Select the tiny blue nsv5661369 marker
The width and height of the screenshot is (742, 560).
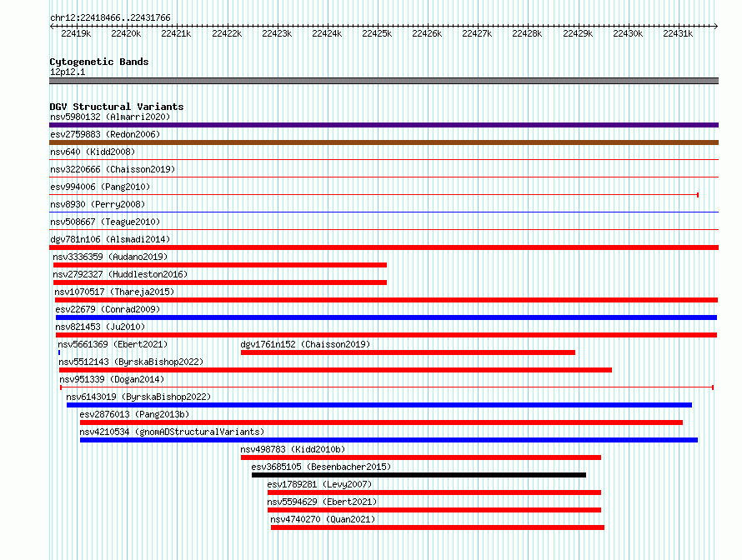[59, 352]
